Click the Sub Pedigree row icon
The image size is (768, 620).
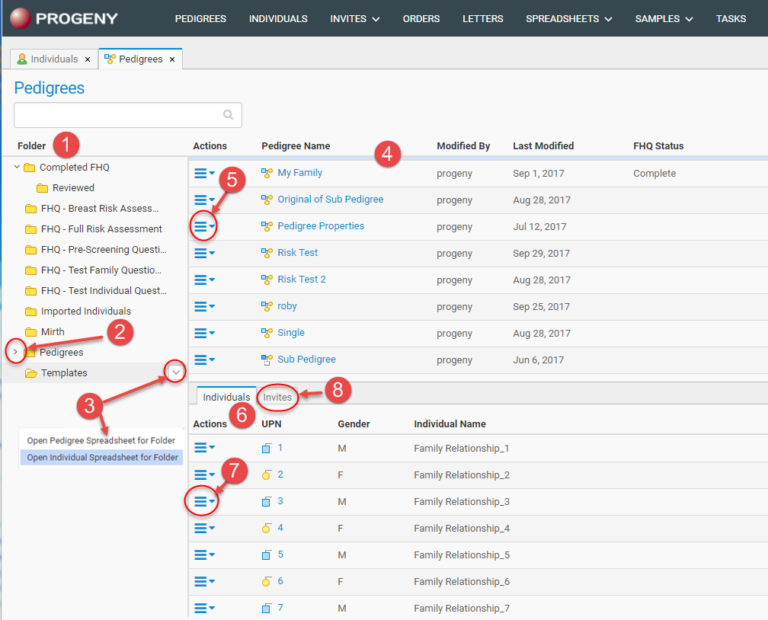pyautogui.click(x=267, y=359)
